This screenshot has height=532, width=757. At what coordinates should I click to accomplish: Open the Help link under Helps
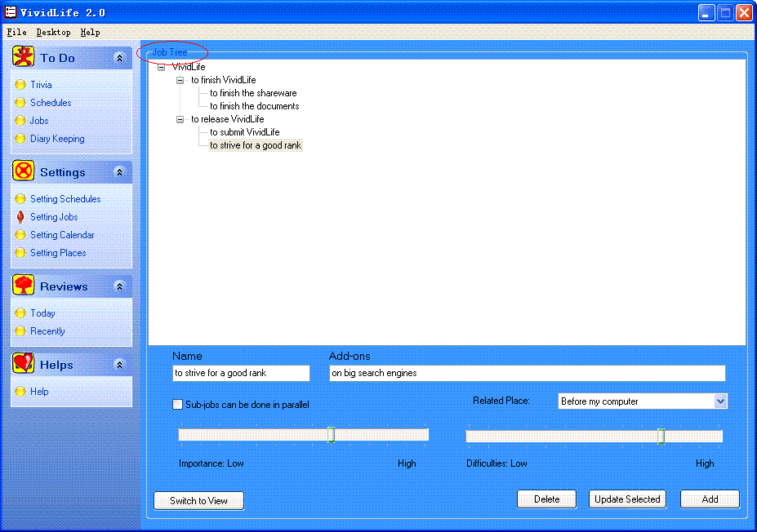tap(39, 392)
